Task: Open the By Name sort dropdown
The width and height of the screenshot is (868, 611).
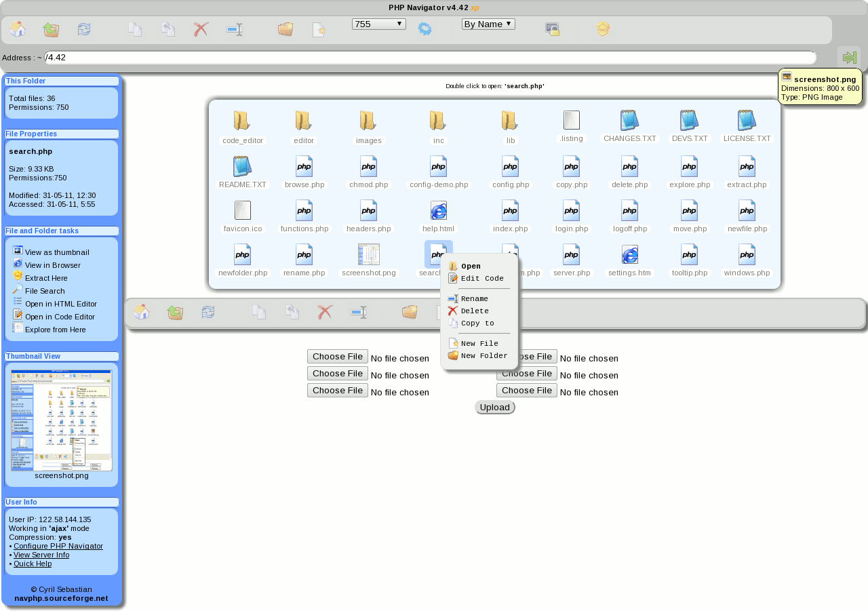Action: pos(488,24)
